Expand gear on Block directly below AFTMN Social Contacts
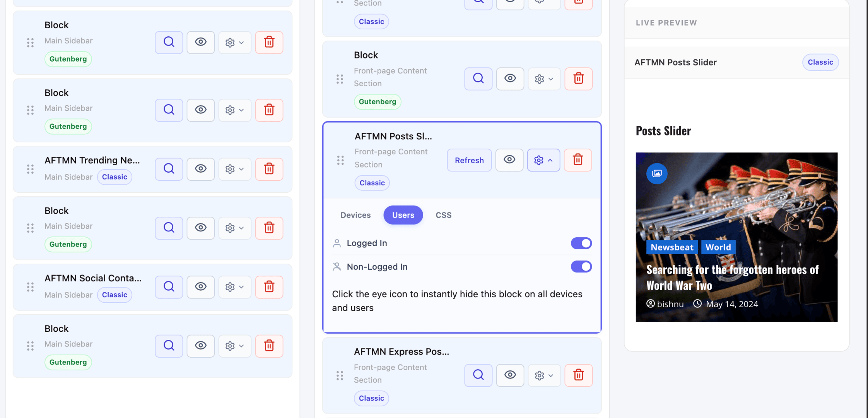This screenshot has width=868, height=418. pyautogui.click(x=235, y=346)
